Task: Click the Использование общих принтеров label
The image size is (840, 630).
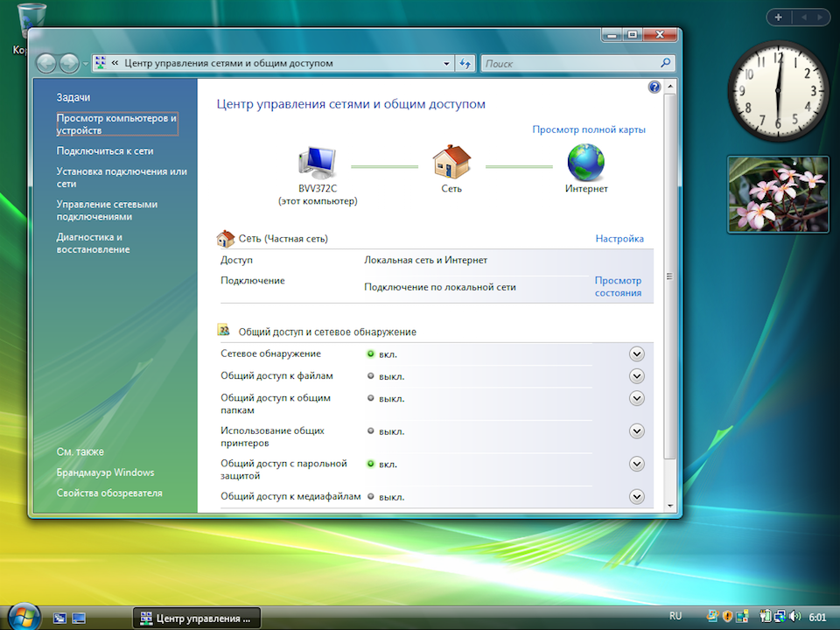Action: [x=273, y=437]
